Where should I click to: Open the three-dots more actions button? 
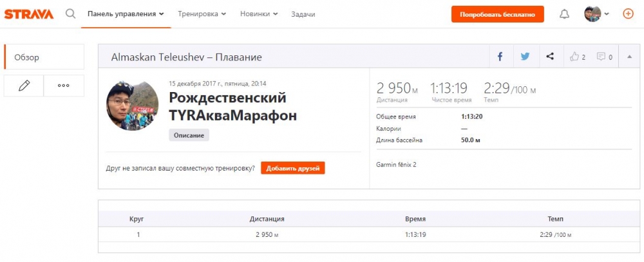tap(63, 86)
